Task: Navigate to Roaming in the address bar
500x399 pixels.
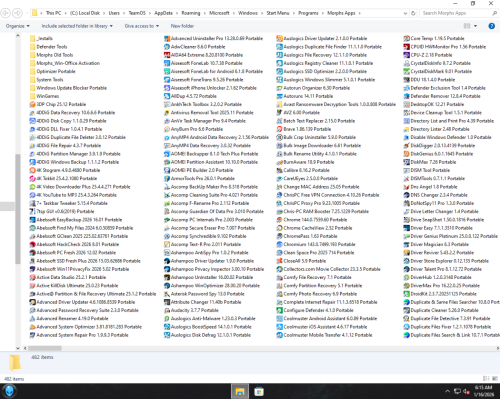Action: 191,13
